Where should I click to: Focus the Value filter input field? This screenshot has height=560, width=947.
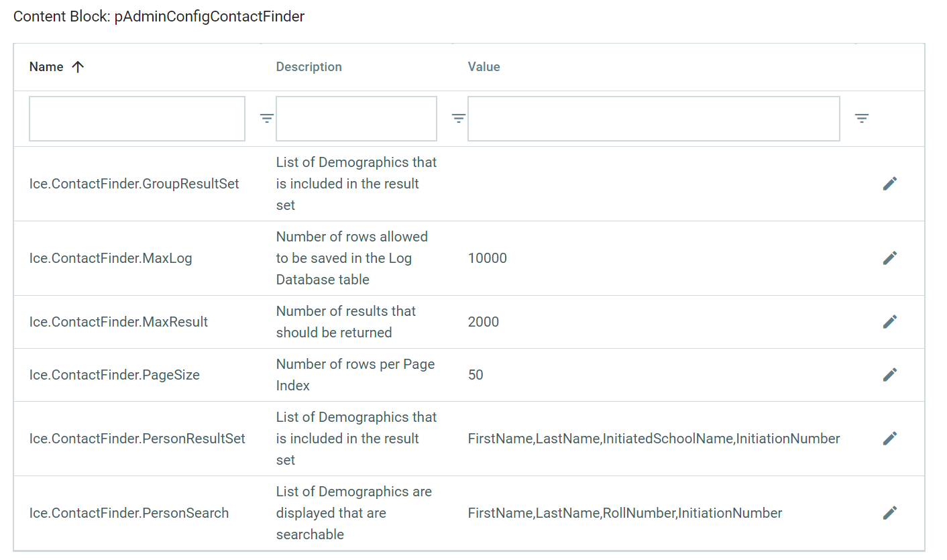point(653,119)
